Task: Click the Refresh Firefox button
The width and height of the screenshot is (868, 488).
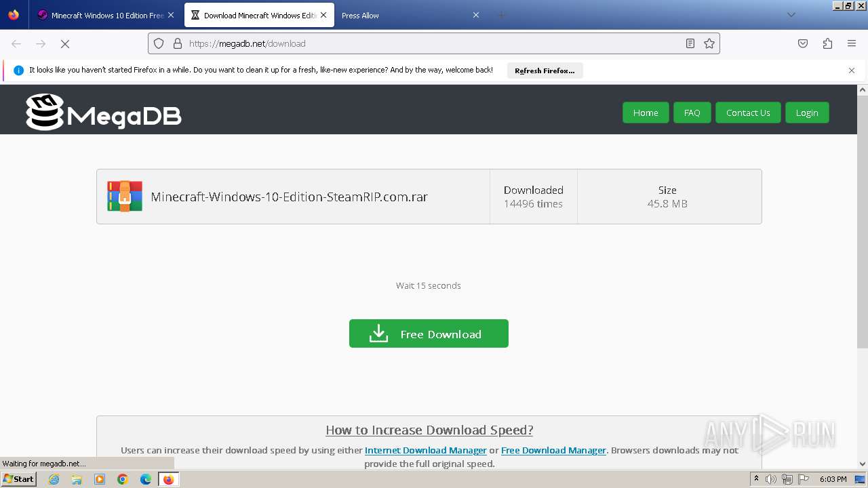Action: coord(545,70)
